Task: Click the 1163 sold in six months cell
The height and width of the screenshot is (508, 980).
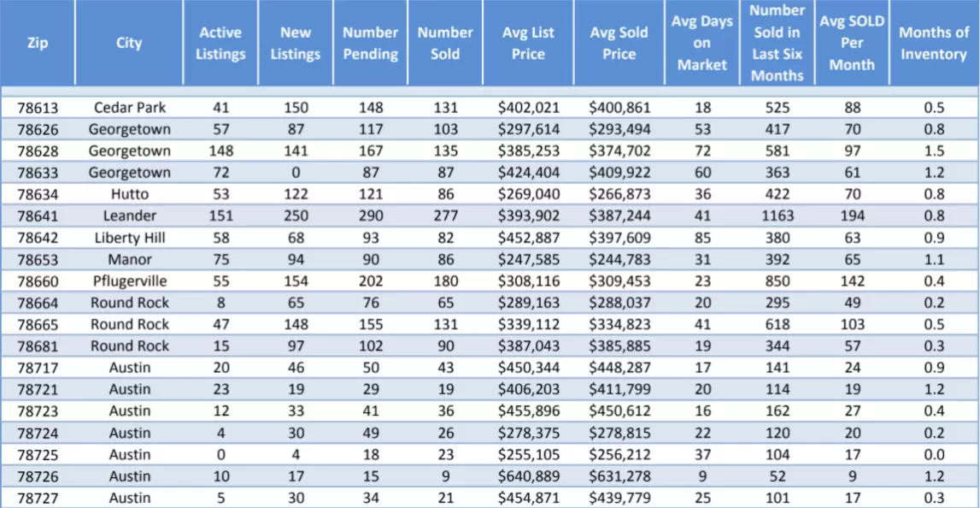Action: (777, 216)
